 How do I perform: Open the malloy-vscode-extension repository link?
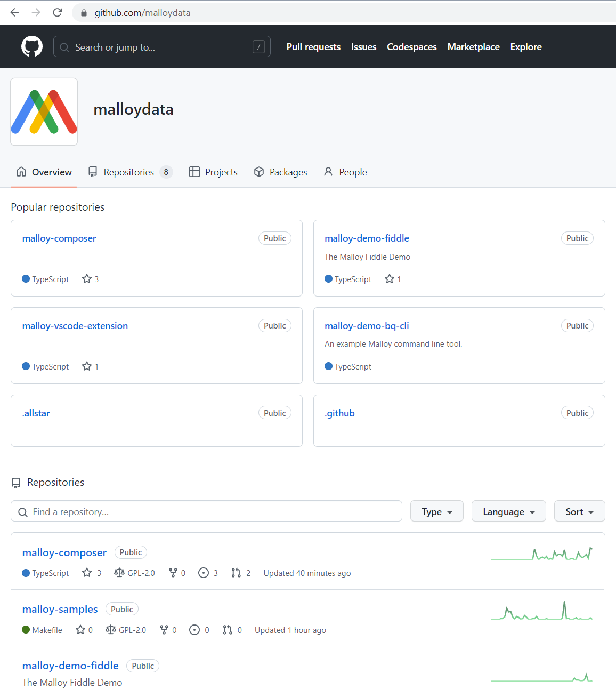coord(75,326)
